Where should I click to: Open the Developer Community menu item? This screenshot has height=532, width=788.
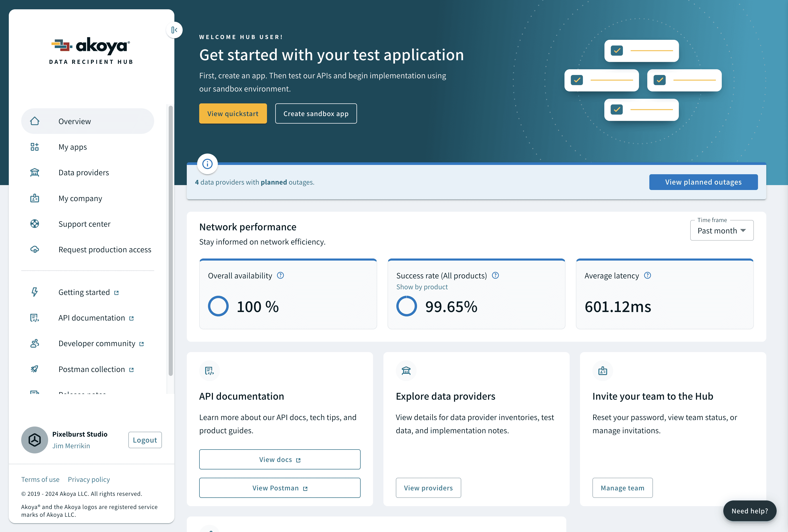tap(96, 343)
